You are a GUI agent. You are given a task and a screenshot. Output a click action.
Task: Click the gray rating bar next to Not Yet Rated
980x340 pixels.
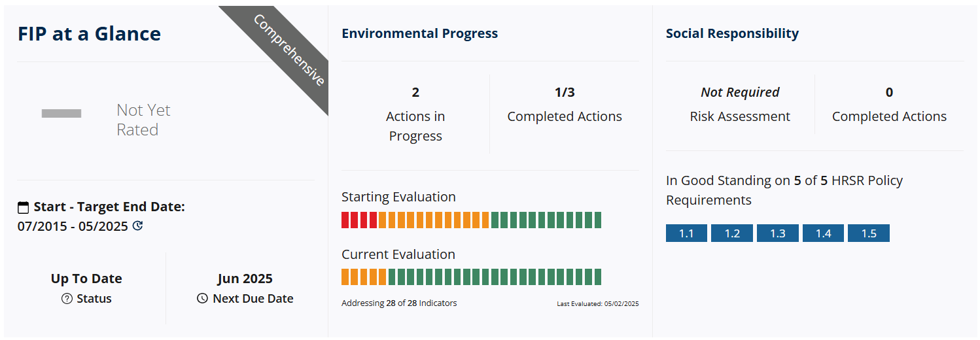61,114
